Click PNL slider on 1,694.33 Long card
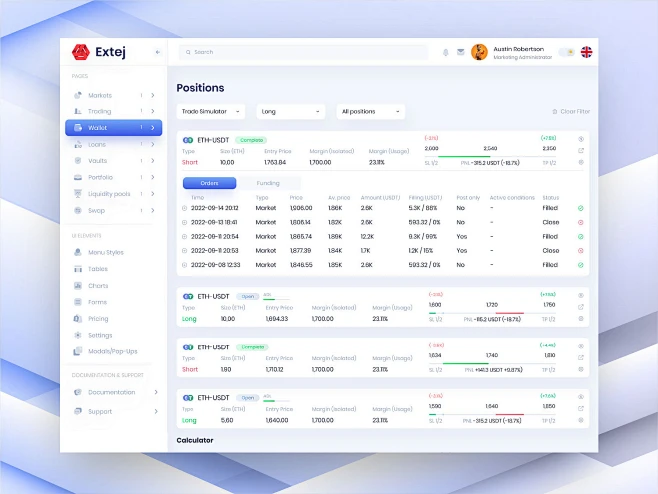 492,313
